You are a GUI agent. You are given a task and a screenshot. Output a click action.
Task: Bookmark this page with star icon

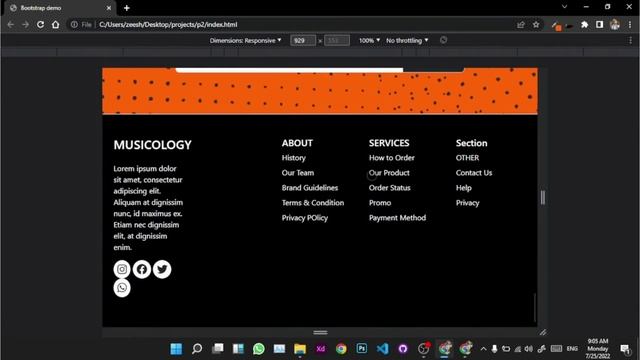pos(536,25)
